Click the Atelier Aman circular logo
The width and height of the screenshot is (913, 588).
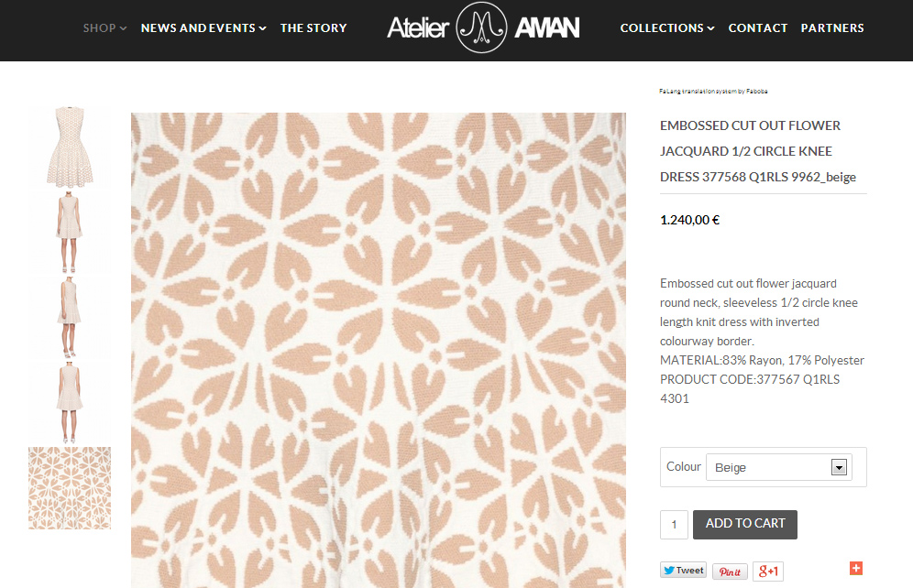481,27
